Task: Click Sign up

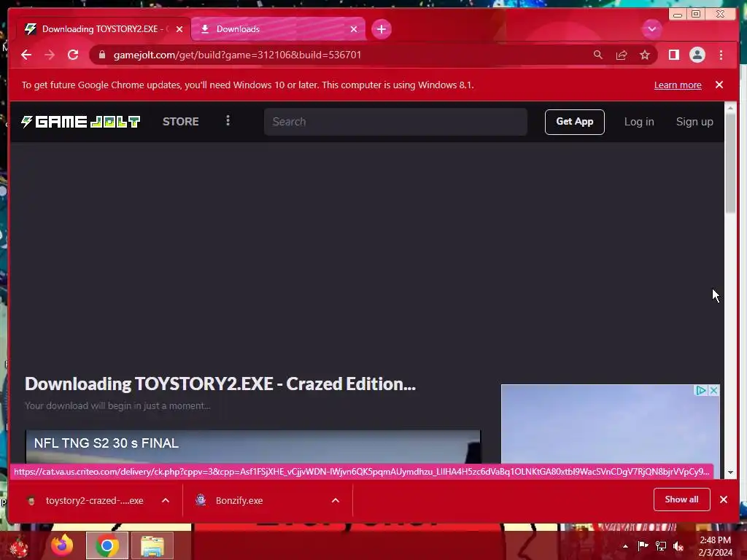Action: 694,122
